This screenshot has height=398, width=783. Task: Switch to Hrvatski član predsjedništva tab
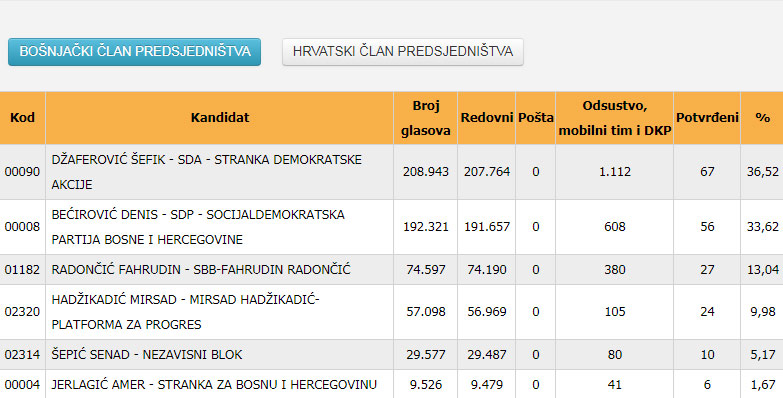point(402,51)
